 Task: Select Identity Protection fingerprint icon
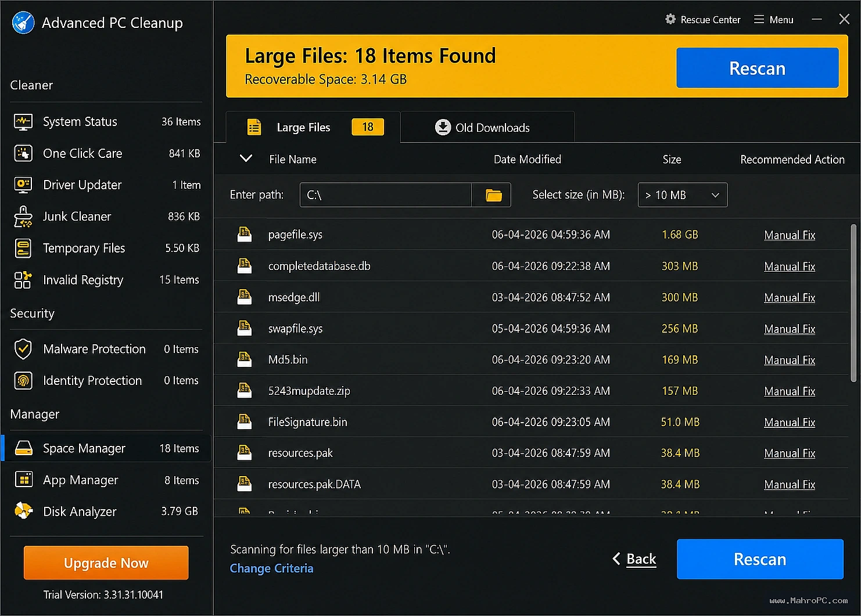(x=23, y=381)
